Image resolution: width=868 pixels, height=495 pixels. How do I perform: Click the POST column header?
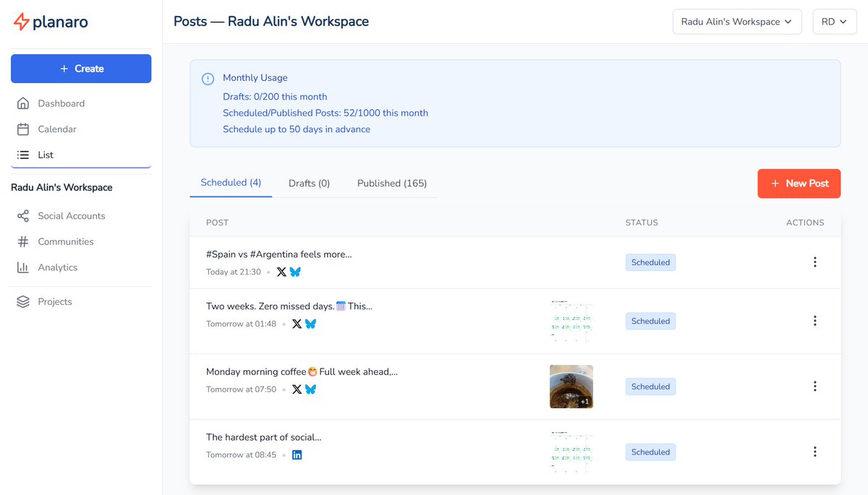coord(217,223)
